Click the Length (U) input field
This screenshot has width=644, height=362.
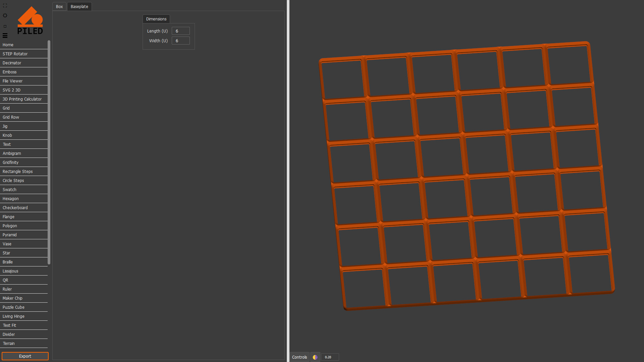point(180,31)
